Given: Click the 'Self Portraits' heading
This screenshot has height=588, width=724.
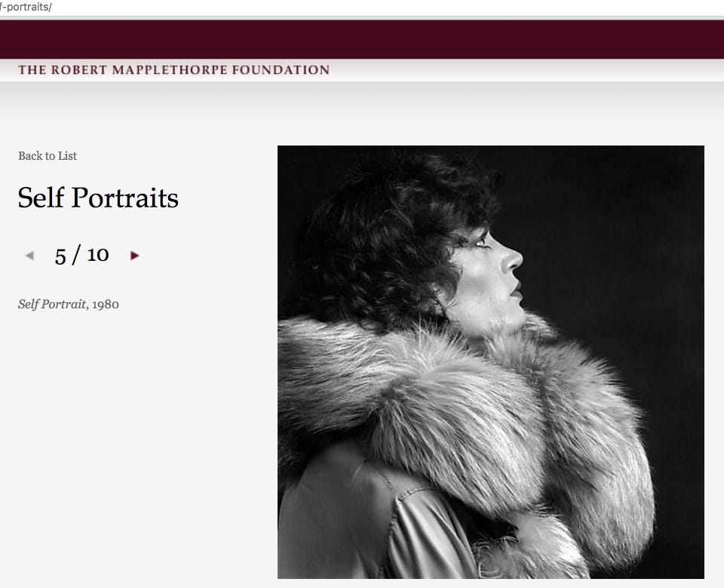Looking at the screenshot, I should 98,198.
